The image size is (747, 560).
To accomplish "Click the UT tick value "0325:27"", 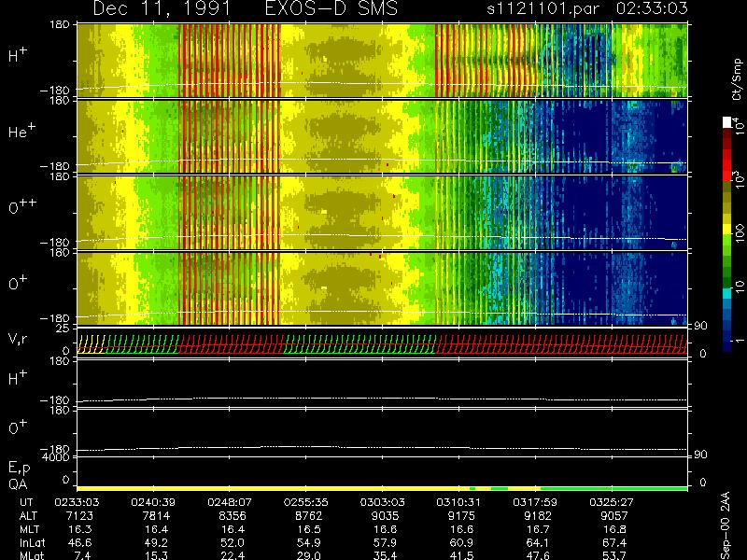I will point(612,502).
